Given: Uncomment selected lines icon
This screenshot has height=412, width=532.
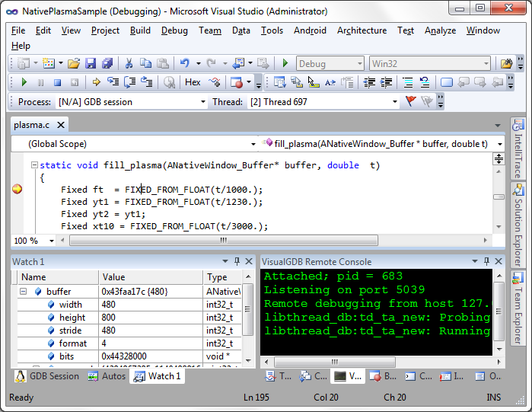Looking at the screenshot, I should pos(425,82).
